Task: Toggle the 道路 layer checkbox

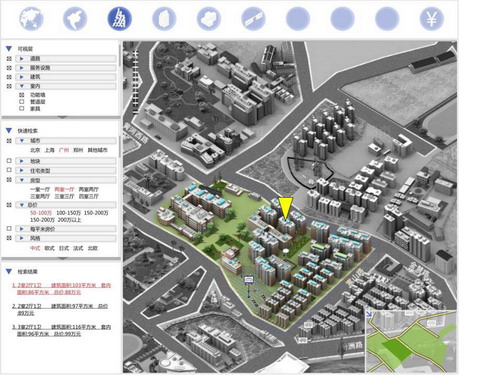Action: 9,59
